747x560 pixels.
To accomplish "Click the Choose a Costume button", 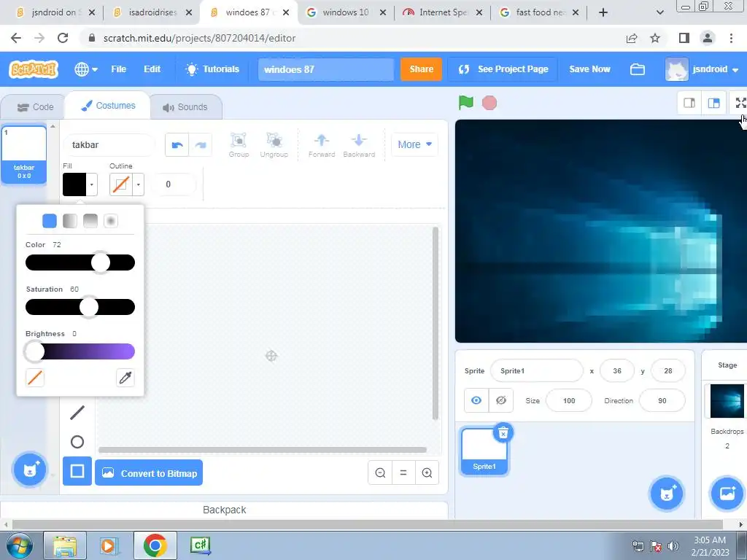I will click(x=29, y=470).
